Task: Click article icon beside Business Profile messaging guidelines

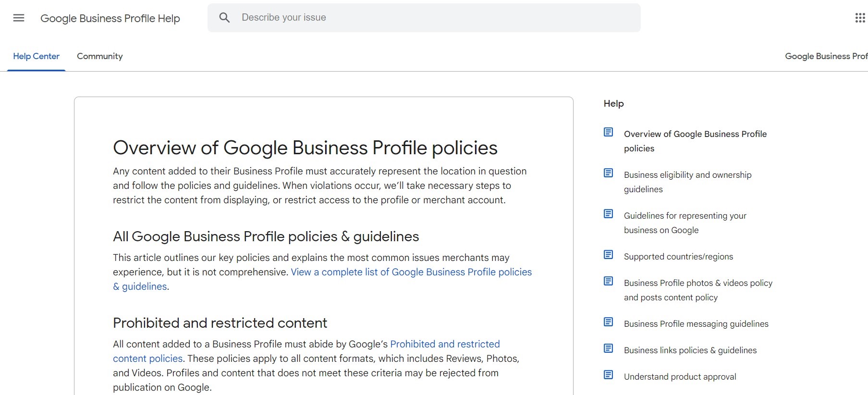Action: point(608,322)
